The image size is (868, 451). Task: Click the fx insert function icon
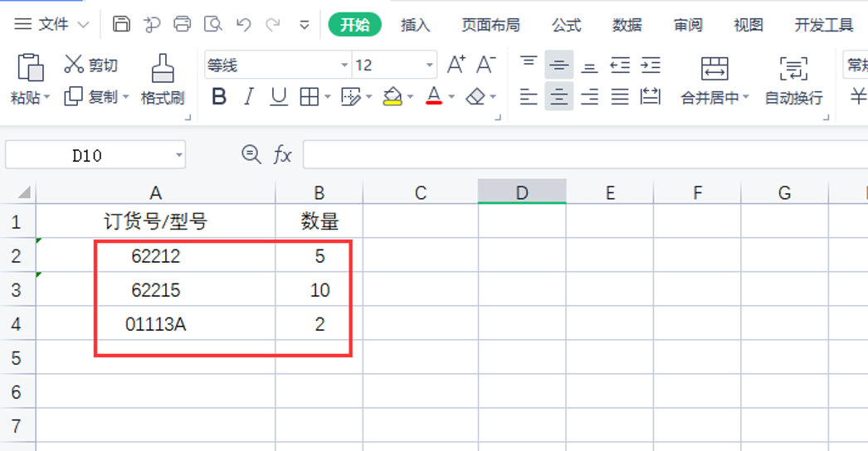(283, 154)
